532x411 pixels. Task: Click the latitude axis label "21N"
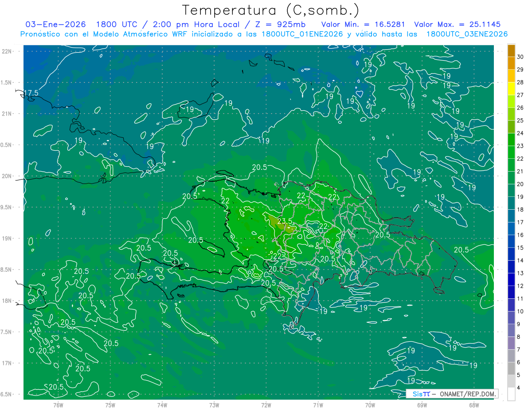(x=7, y=114)
